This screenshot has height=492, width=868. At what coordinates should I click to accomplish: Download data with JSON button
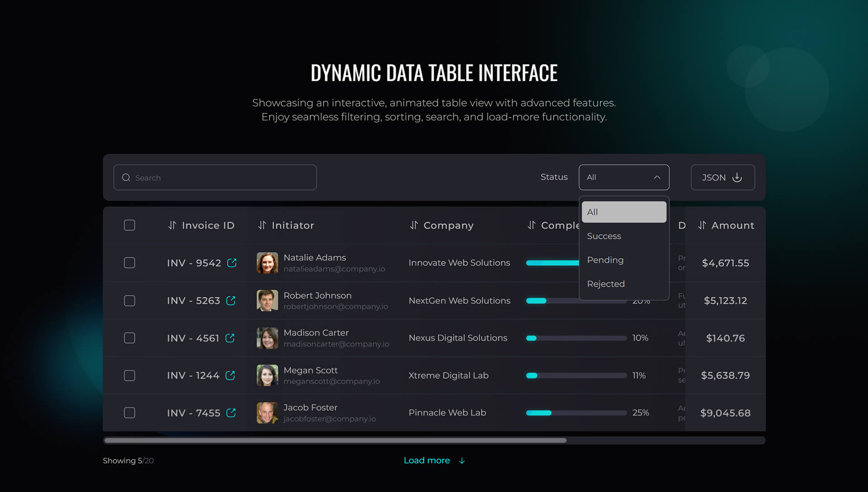pyautogui.click(x=722, y=177)
